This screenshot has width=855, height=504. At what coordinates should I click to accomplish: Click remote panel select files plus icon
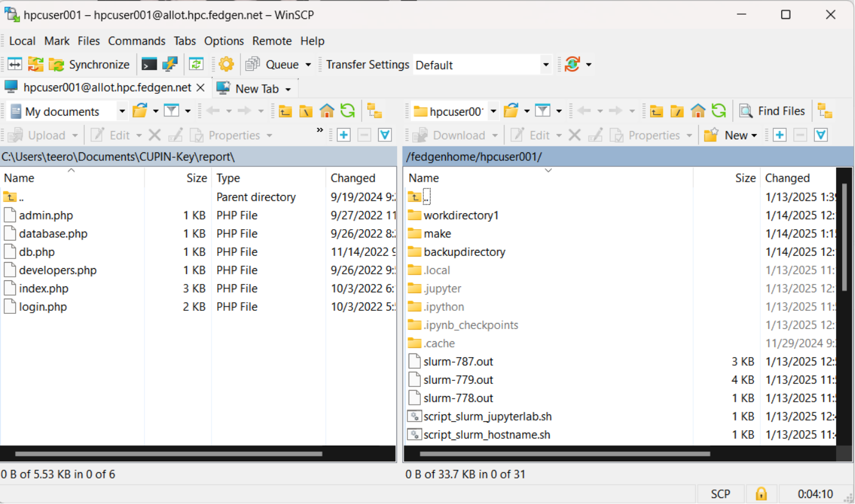(779, 135)
